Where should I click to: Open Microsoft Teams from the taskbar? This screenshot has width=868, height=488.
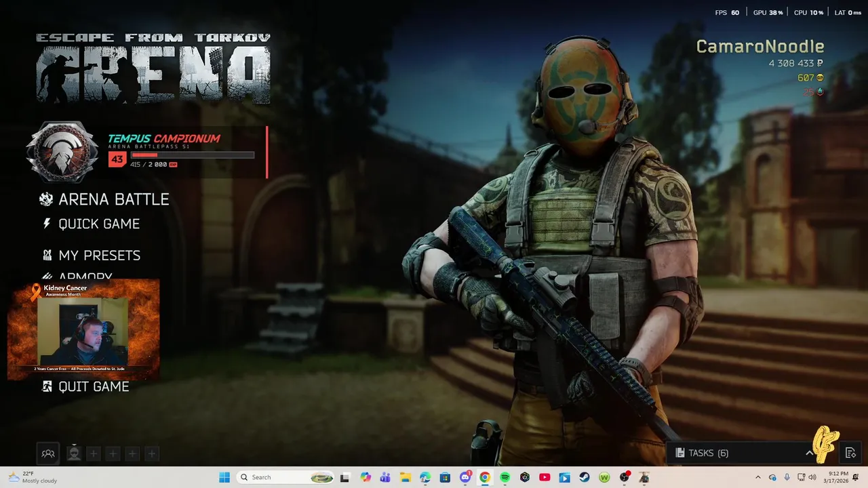click(385, 477)
